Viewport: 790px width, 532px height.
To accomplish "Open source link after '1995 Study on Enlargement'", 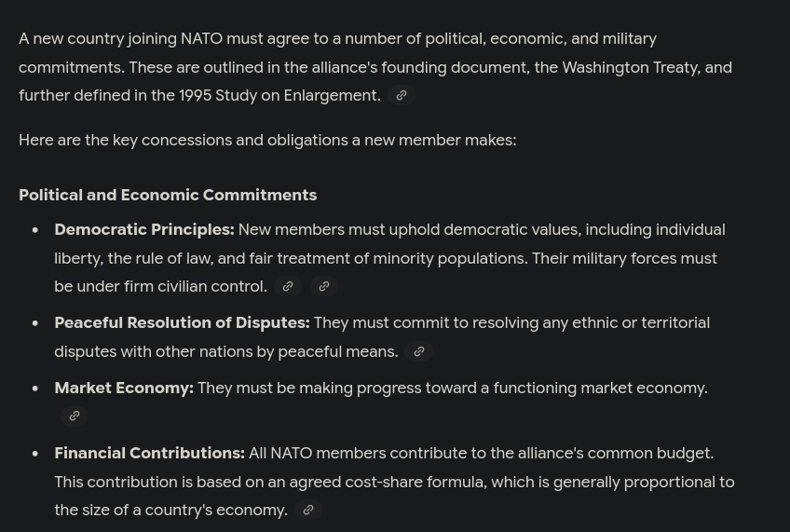I will (x=401, y=95).
